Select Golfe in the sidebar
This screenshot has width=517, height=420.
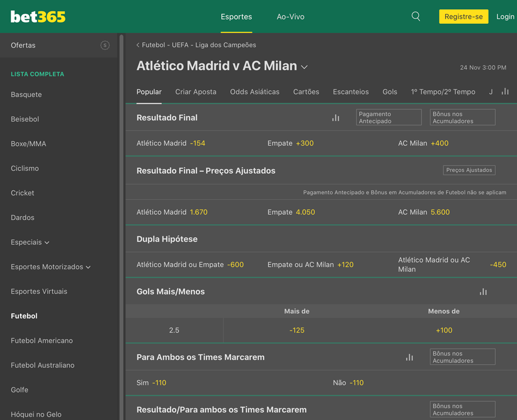coord(20,389)
